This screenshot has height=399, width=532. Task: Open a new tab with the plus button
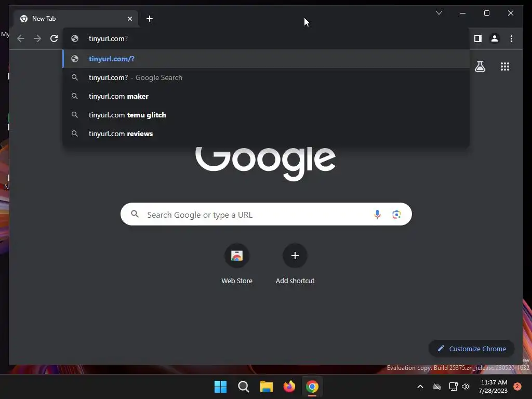(x=150, y=19)
